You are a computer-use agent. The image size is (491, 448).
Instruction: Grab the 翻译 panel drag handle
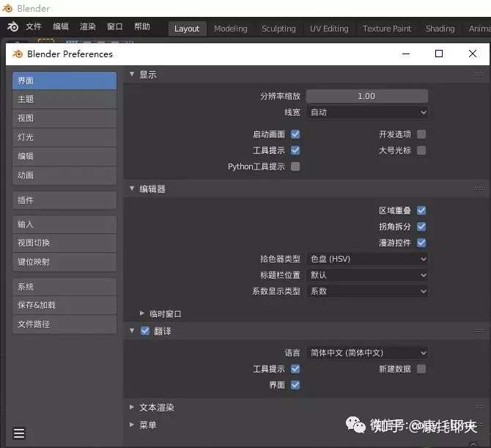click(479, 331)
